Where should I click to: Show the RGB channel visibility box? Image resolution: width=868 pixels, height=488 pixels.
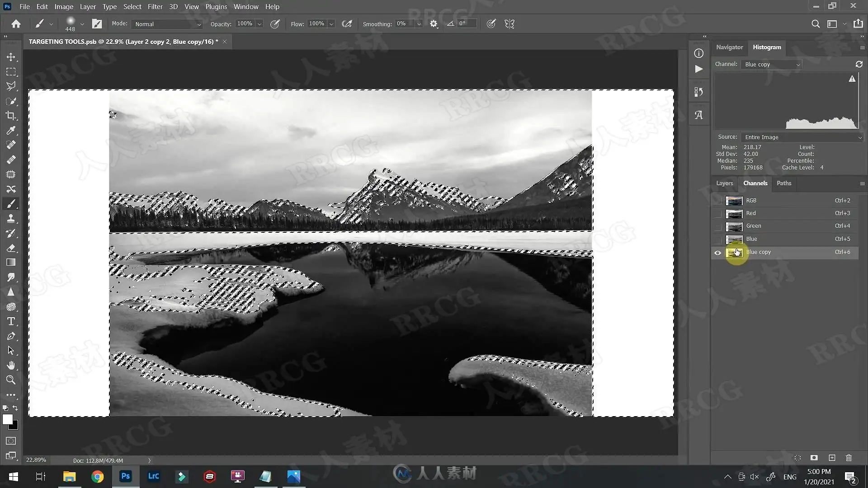tap(717, 201)
